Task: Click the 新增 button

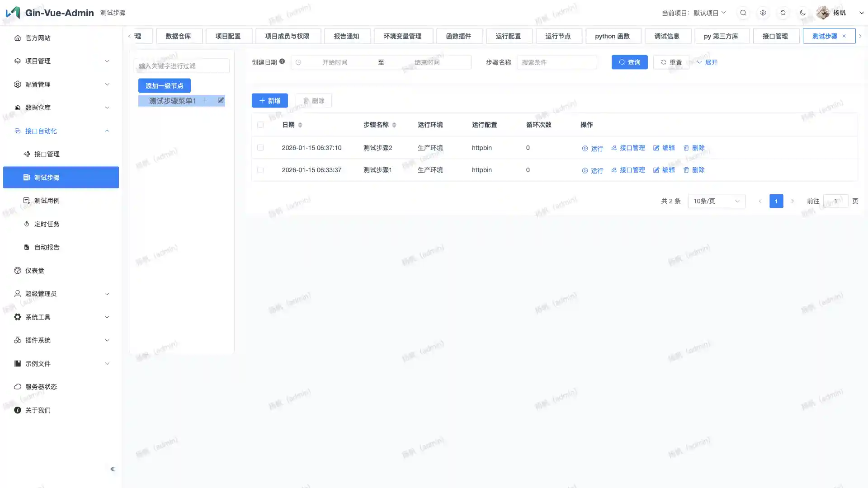Action: (270, 101)
